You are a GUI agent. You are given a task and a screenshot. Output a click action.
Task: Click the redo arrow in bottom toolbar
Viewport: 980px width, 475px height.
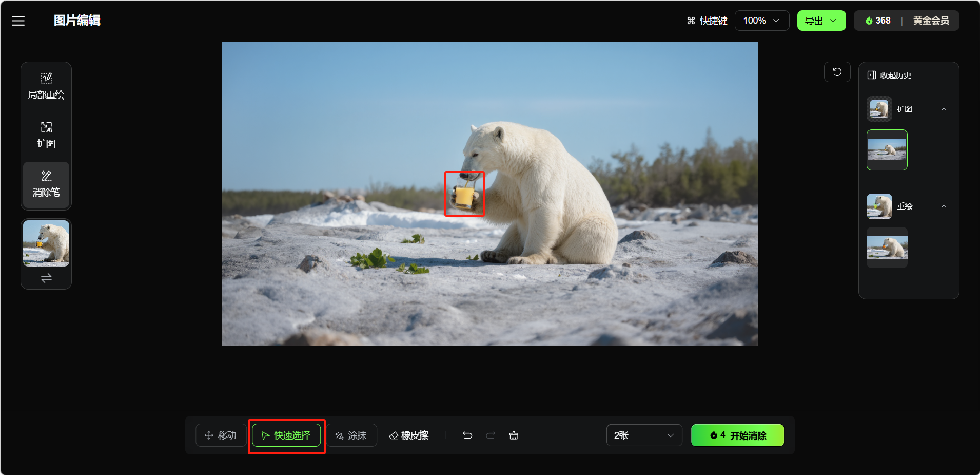point(491,435)
